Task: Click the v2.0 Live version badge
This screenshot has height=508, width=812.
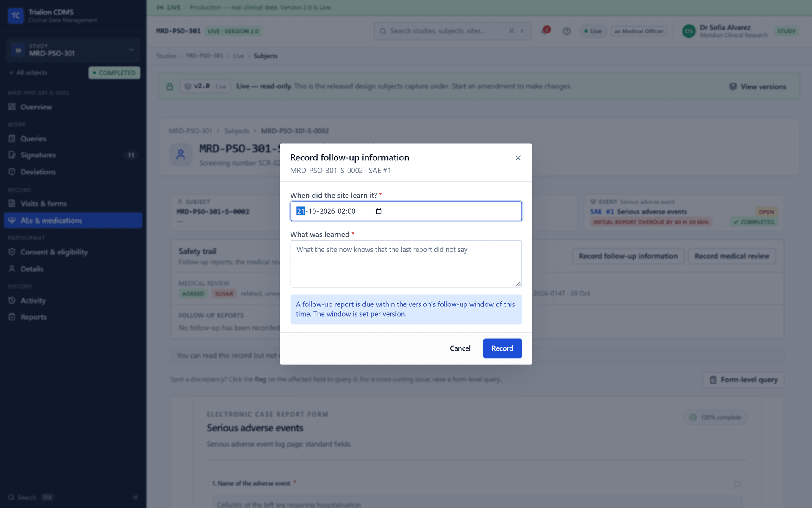Action: (205, 86)
